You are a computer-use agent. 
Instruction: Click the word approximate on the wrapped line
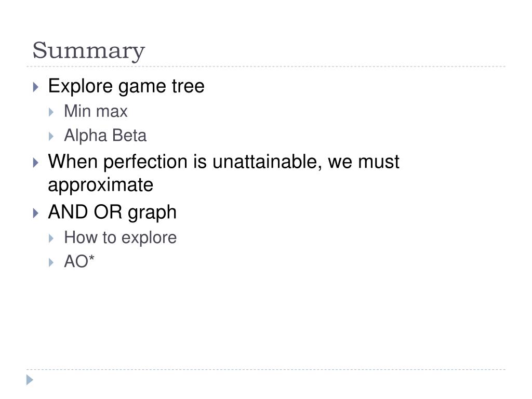(100, 185)
